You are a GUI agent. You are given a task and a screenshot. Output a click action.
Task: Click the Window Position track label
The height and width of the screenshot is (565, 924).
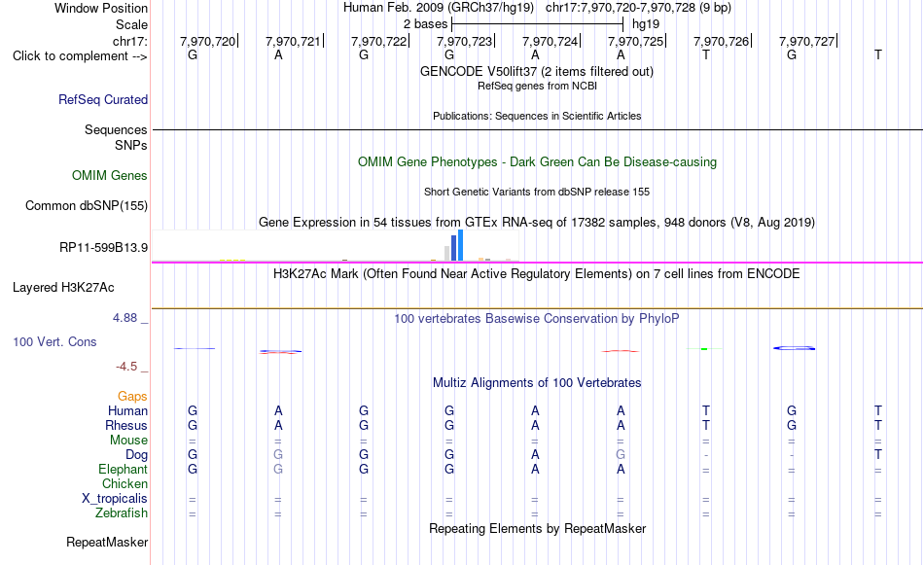pyautogui.click(x=101, y=8)
